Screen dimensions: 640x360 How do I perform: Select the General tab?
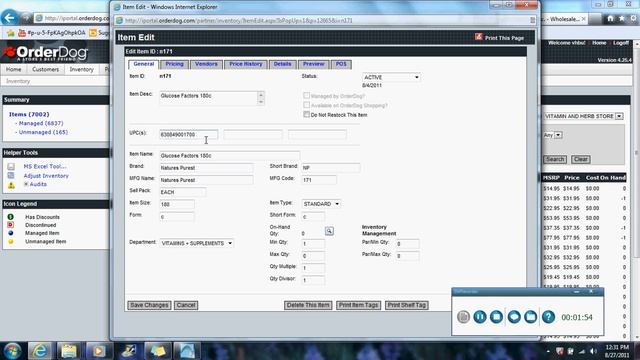tap(143, 64)
